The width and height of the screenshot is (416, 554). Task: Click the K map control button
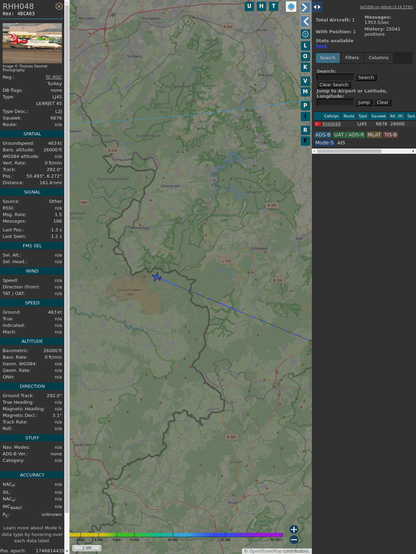305,67
